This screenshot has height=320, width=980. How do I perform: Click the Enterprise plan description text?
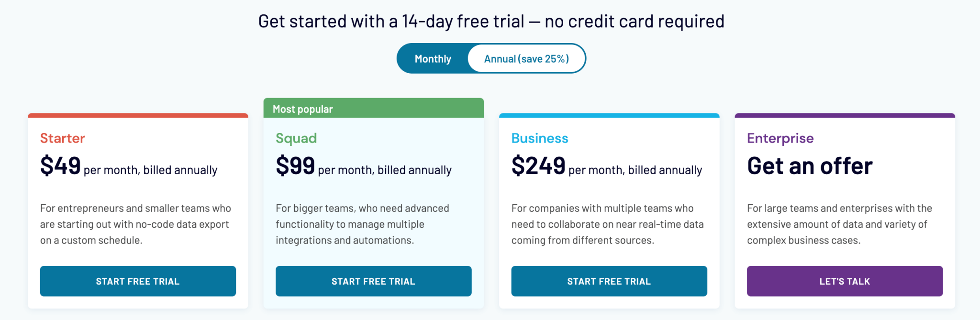tap(839, 224)
